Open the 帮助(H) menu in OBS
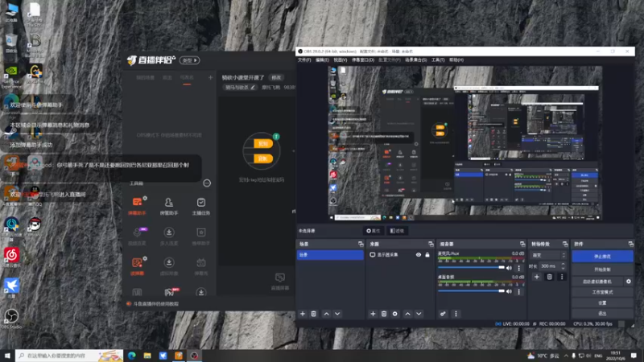 coord(456,60)
